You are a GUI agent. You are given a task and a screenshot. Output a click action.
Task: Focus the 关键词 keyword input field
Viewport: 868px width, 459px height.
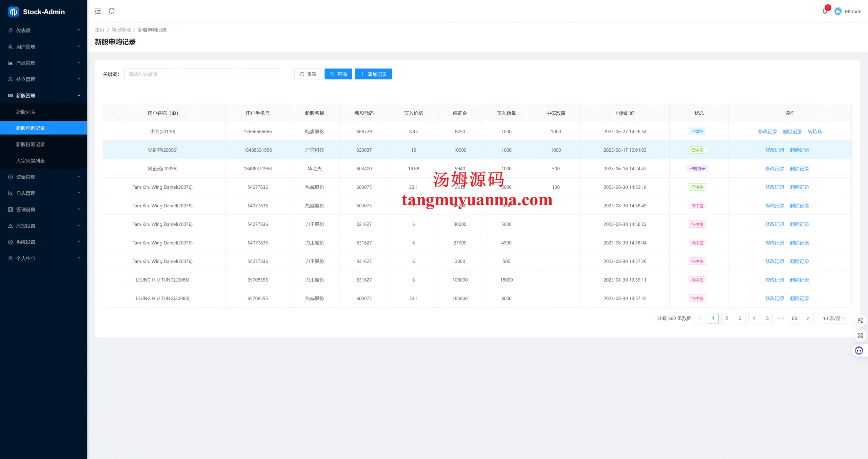coord(201,74)
